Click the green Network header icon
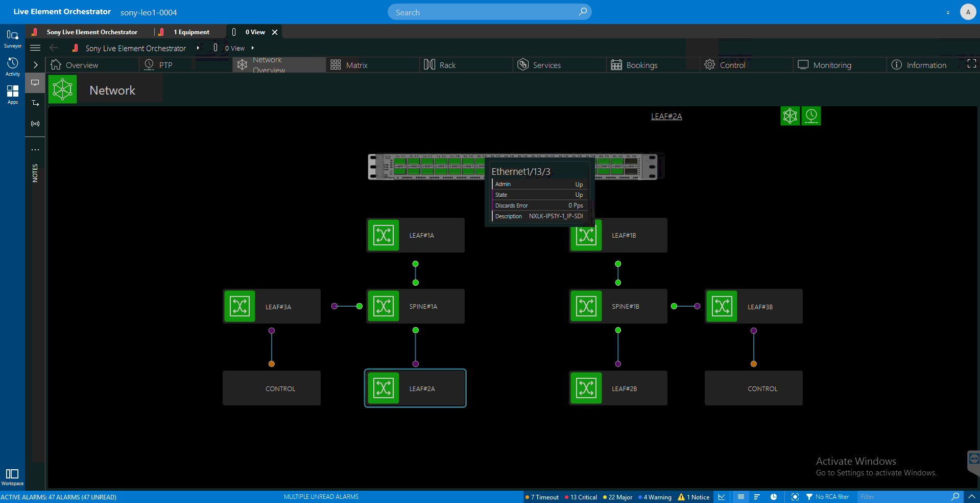The height and width of the screenshot is (503, 980). click(63, 89)
